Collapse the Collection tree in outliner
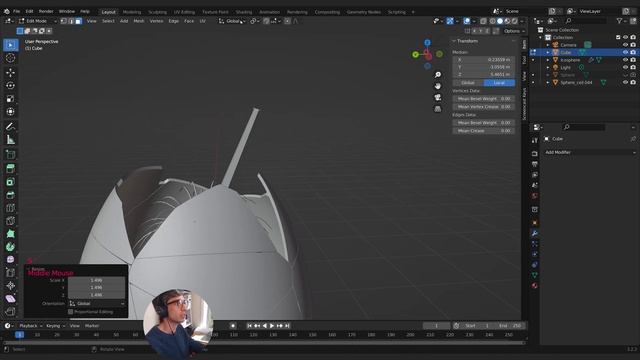This screenshot has height=360, width=640. [541, 38]
